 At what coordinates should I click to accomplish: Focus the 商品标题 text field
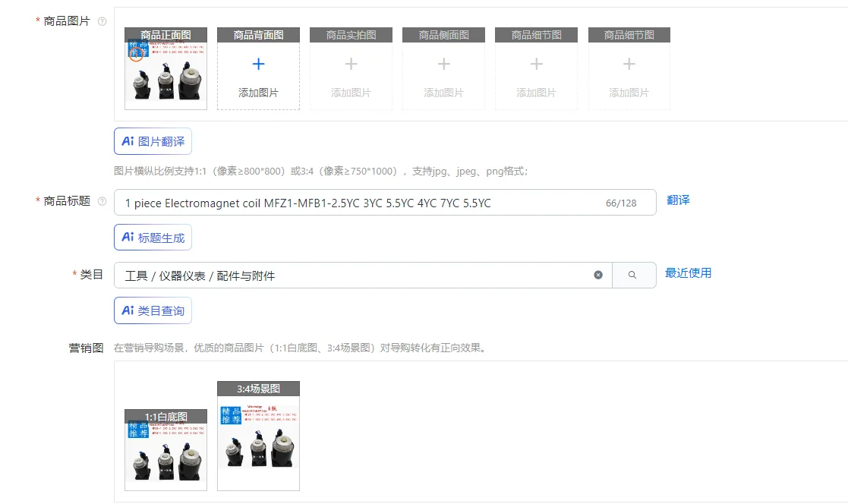point(385,203)
